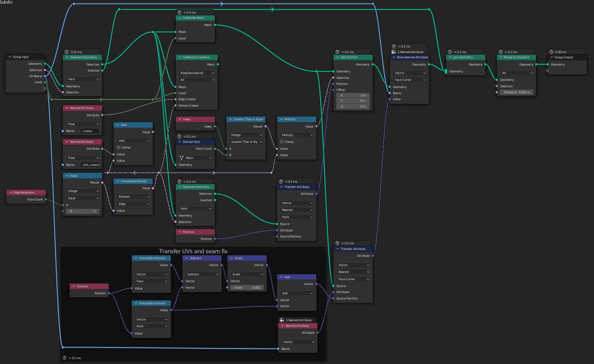Screen dimensions: 594x364
Task: Collapse the Subdivision Surface node chevron
Action: click(x=180, y=57)
